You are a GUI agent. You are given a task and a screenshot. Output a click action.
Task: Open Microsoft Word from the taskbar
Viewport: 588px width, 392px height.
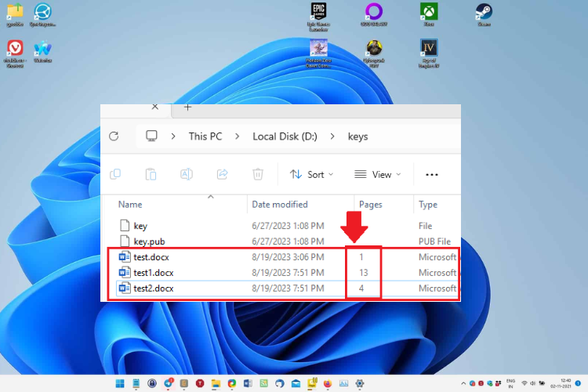248,383
